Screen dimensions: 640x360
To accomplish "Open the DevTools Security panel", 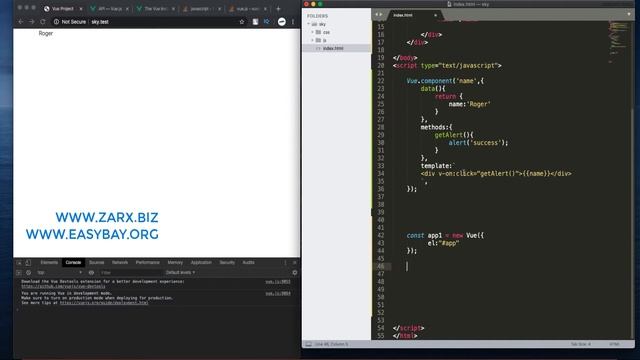I will 227,262.
